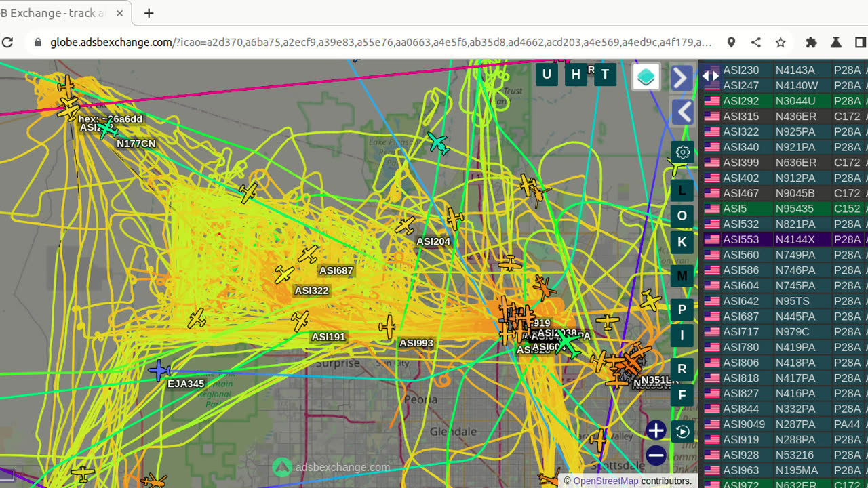Zoom in with the plus button
Viewport: 868px width, 488px height.
point(656,430)
